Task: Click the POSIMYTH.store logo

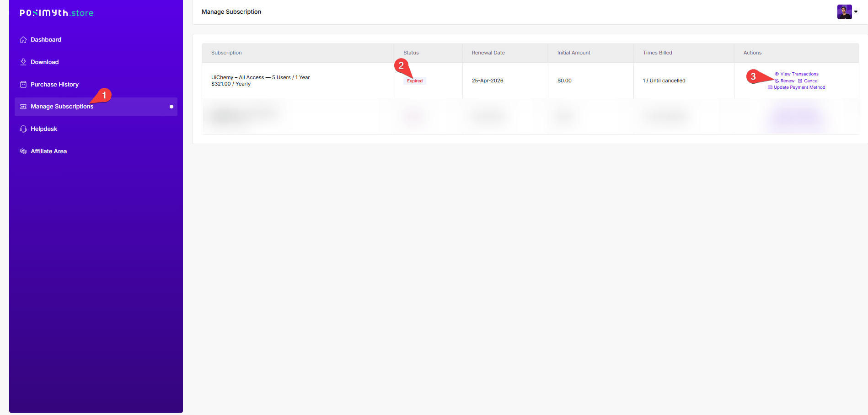Action: click(x=57, y=13)
